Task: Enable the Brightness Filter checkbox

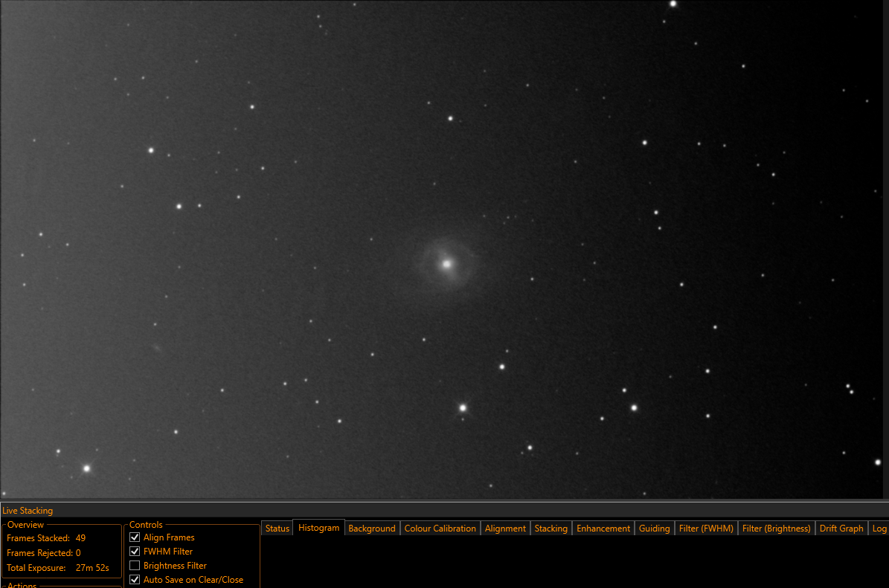Action: tap(135, 566)
